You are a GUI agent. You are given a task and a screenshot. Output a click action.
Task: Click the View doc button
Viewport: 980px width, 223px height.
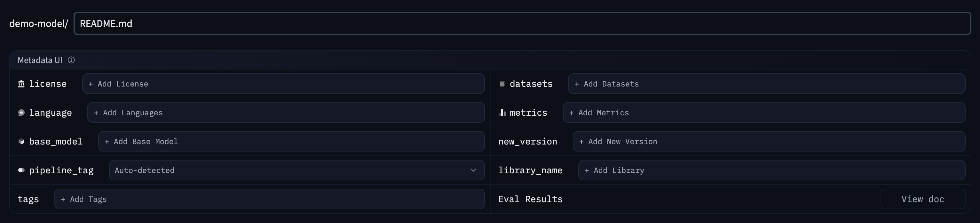click(x=922, y=199)
